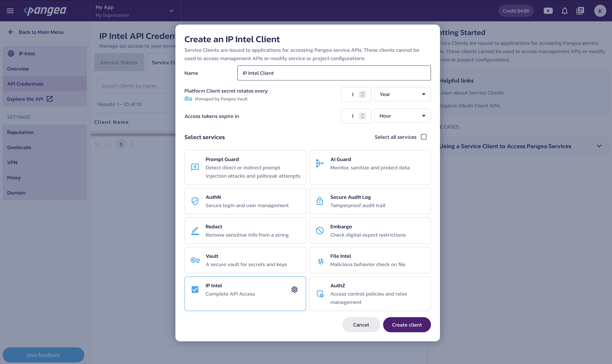The height and width of the screenshot is (364, 612).
Task: Switch to the Service Tokens tab
Action: pos(119,62)
